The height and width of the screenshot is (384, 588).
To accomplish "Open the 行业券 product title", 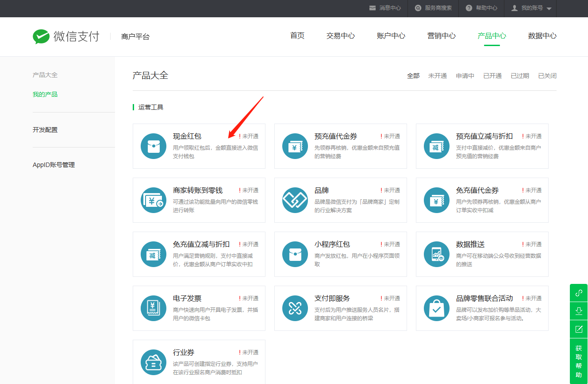I will click(x=184, y=353).
